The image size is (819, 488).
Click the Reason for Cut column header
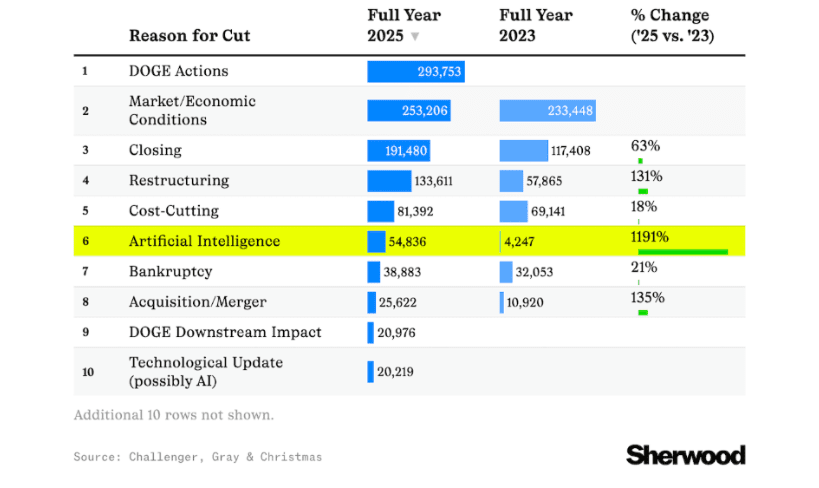pyautogui.click(x=189, y=36)
